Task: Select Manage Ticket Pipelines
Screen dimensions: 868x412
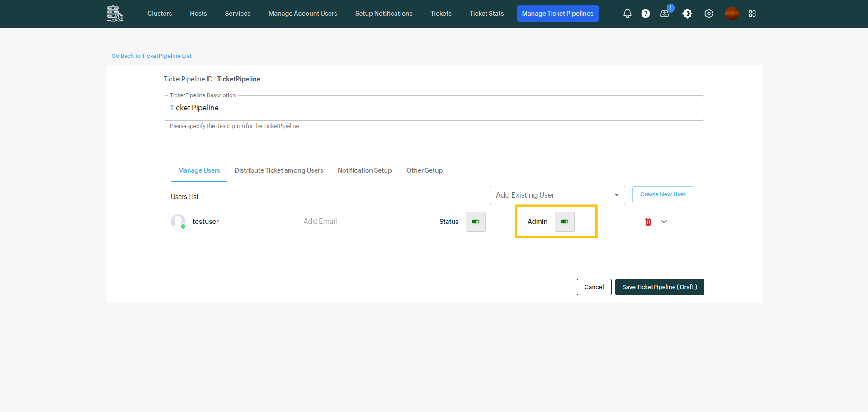Action: [x=558, y=14]
